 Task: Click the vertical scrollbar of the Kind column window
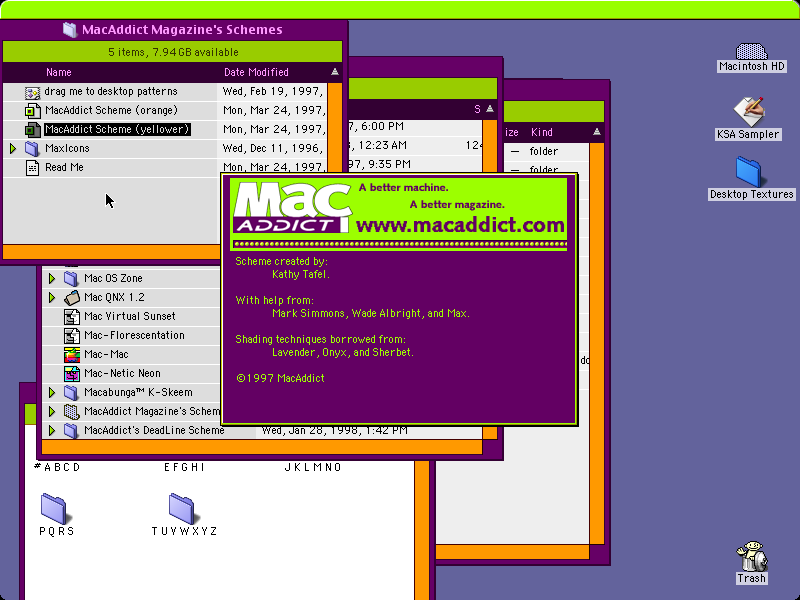tap(596, 343)
